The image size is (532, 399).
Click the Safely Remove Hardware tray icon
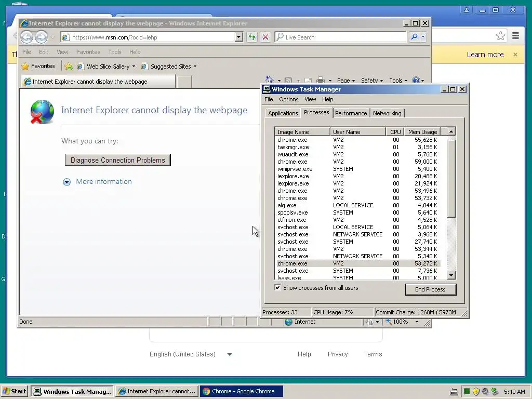point(495,391)
